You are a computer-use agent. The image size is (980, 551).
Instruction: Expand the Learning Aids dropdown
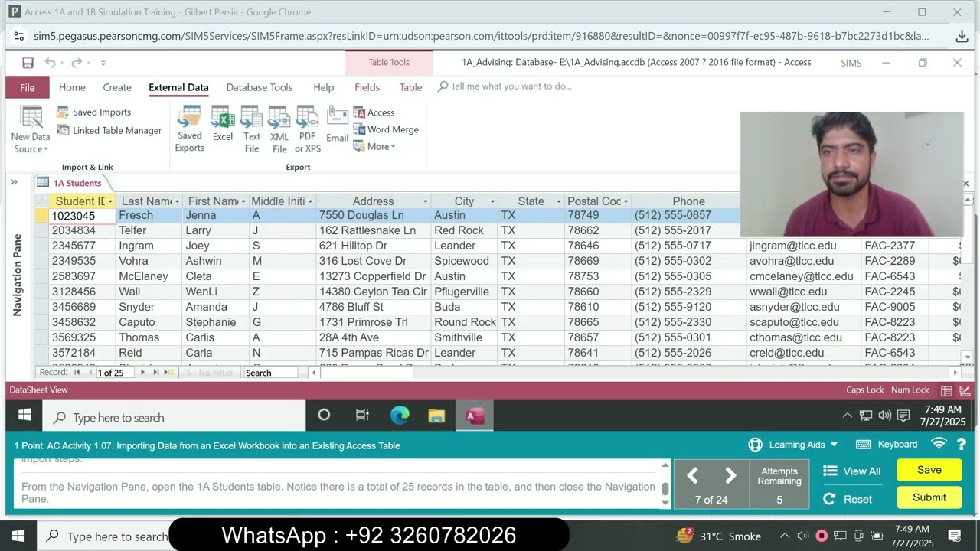tap(793, 445)
